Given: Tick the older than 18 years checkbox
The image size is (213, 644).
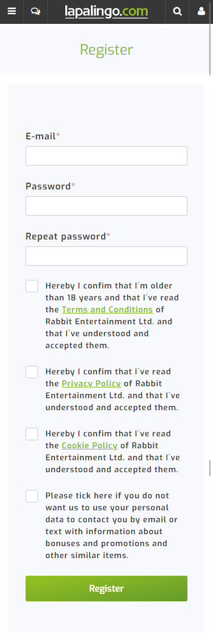Looking at the screenshot, I should pyautogui.click(x=32, y=286).
